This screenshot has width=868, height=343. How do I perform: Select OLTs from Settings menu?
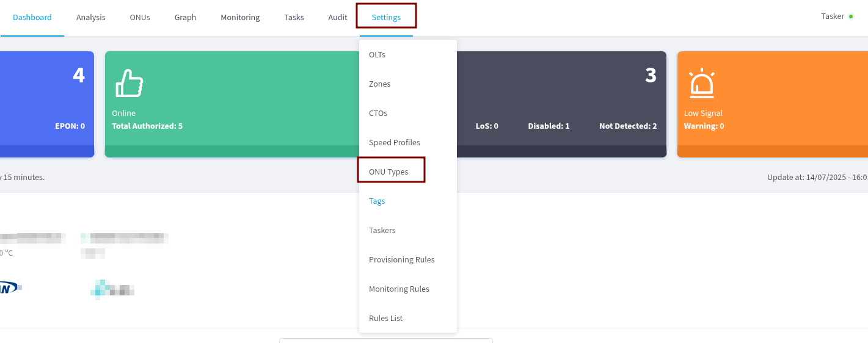[x=377, y=54]
